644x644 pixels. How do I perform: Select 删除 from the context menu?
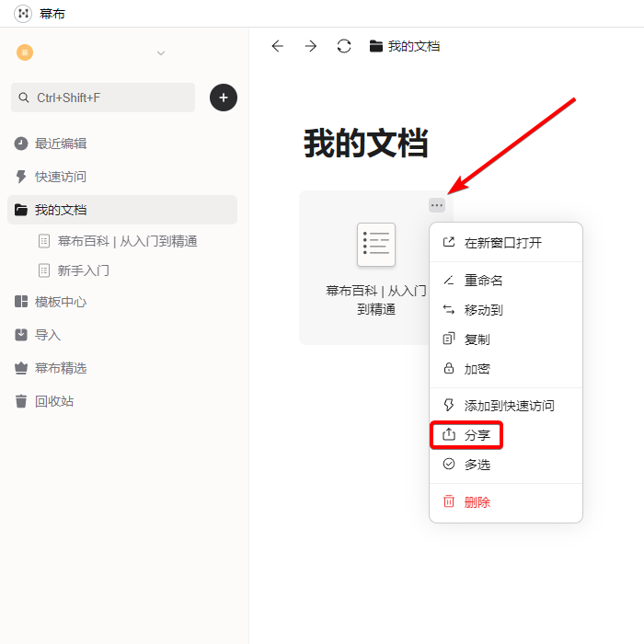pos(477,502)
